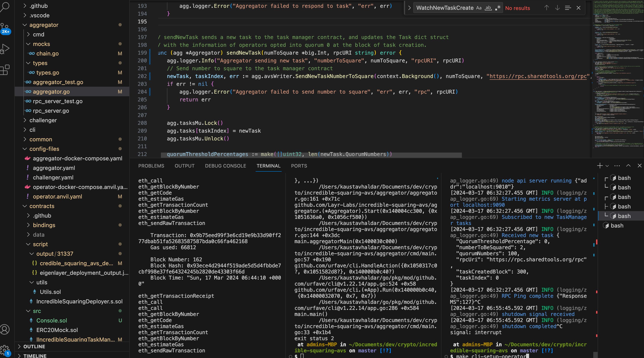Toggle Find in Selection icon

pyautogui.click(x=568, y=8)
